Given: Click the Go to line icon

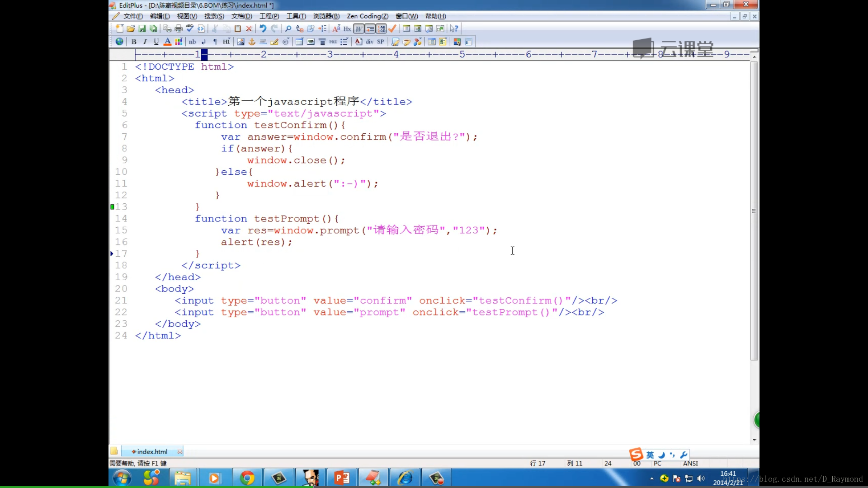Looking at the screenshot, I should click(x=322, y=28).
